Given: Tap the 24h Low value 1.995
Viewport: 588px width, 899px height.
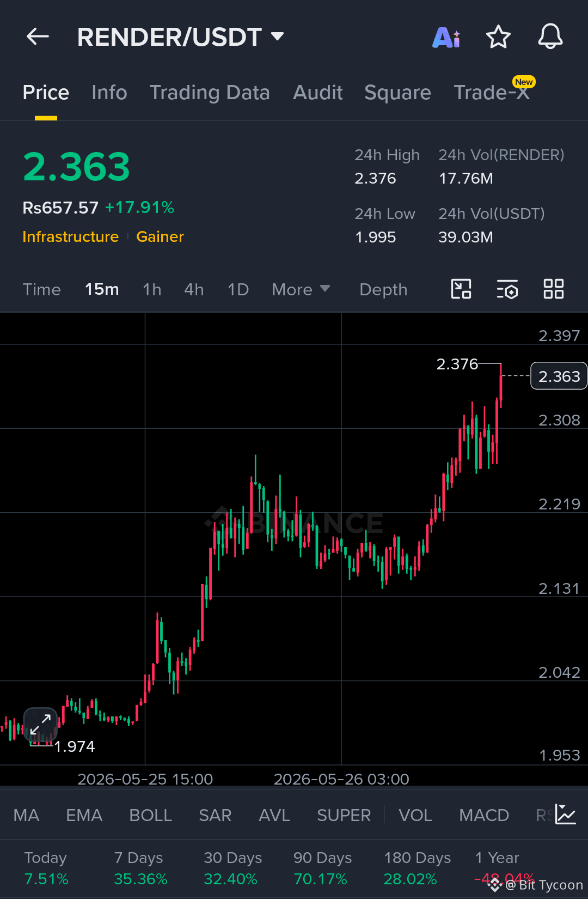Looking at the screenshot, I should pyautogui.click(x=375, y=238).
